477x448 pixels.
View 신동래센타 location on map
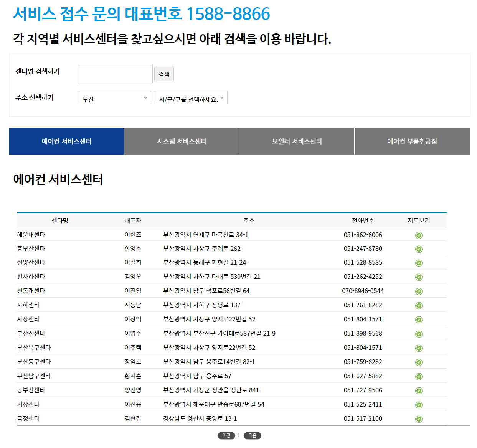point(419,291)
